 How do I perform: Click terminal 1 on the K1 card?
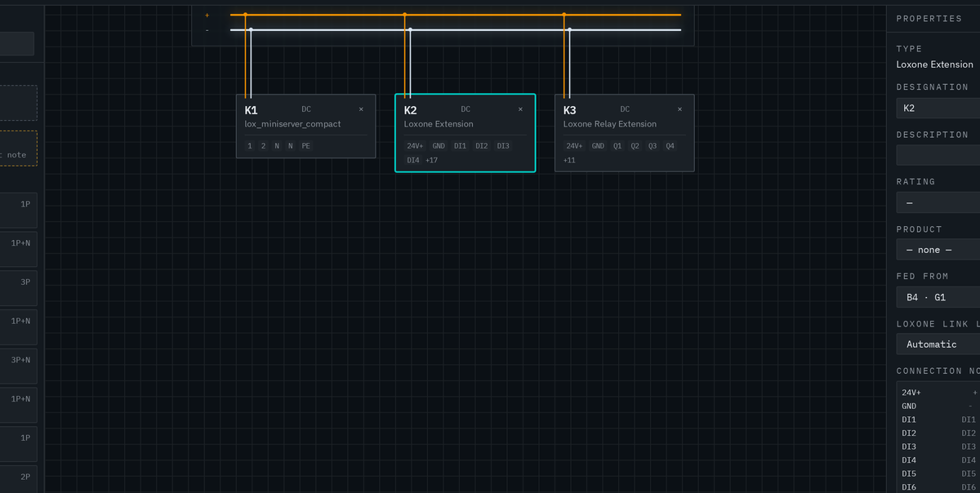[250, 146]
